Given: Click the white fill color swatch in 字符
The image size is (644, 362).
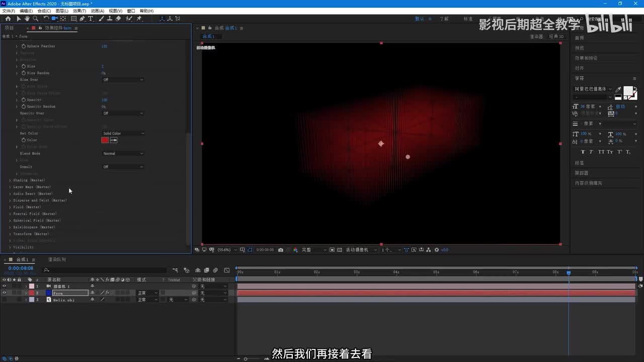Looking at the screenshot, I should pyautogui.click(x=628, y=91).
